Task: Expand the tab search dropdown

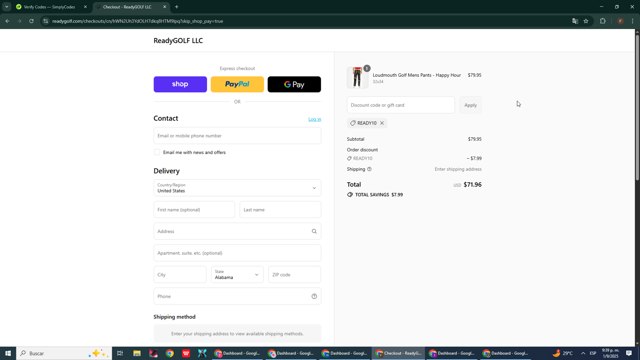Action: tap(7, 7)
